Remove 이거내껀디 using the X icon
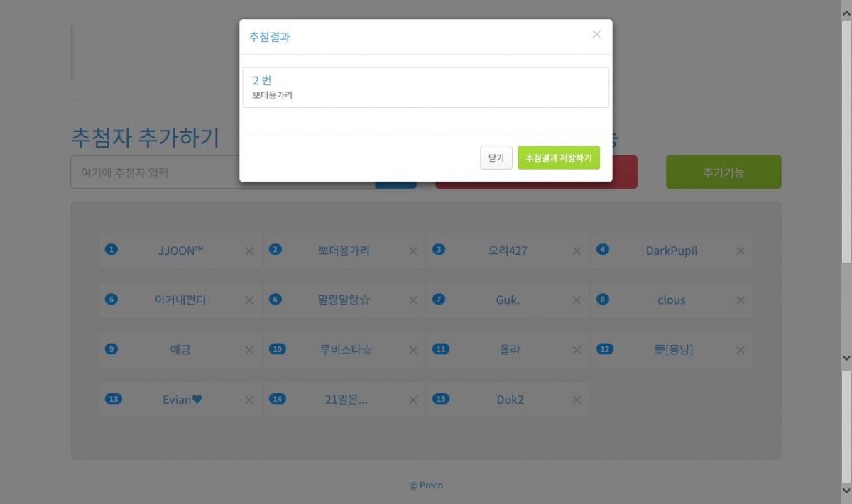This screenshot has height=504, width=852. point(249,300)
